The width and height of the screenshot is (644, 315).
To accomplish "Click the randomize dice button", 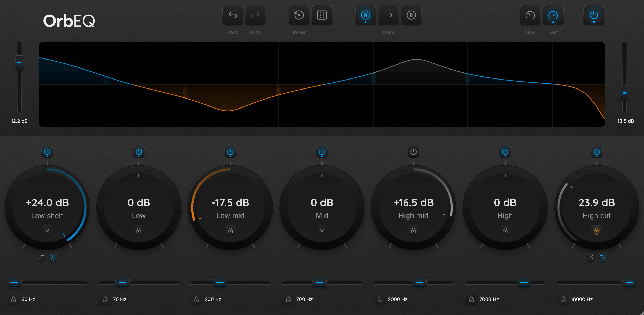I will pos(322,15).
